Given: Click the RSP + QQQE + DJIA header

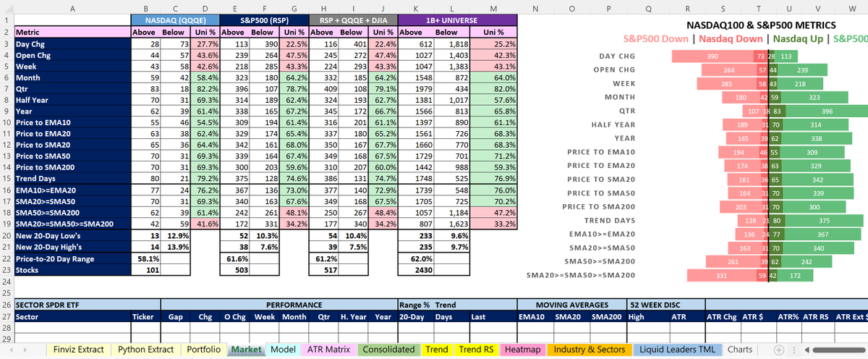Looking at the screenshot, I should pyautogui.click(x=352, y=20).
